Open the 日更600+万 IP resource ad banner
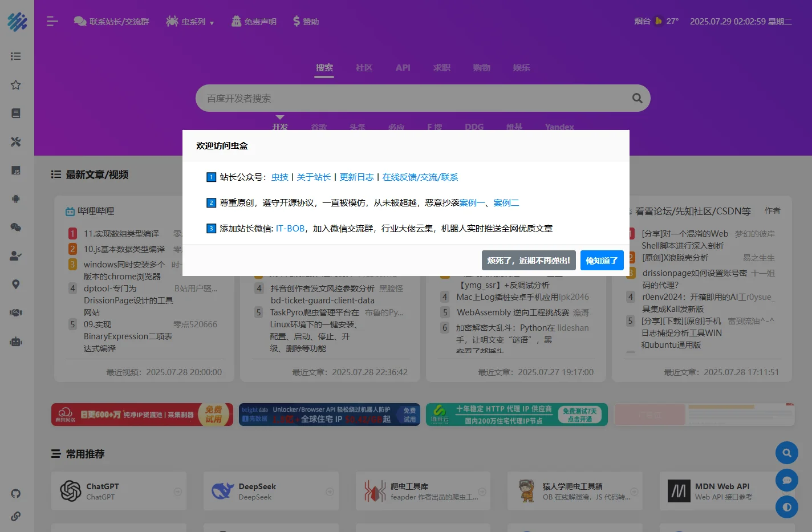The height and width of the screenshot is (532, 812). click(x=142, y=415)
